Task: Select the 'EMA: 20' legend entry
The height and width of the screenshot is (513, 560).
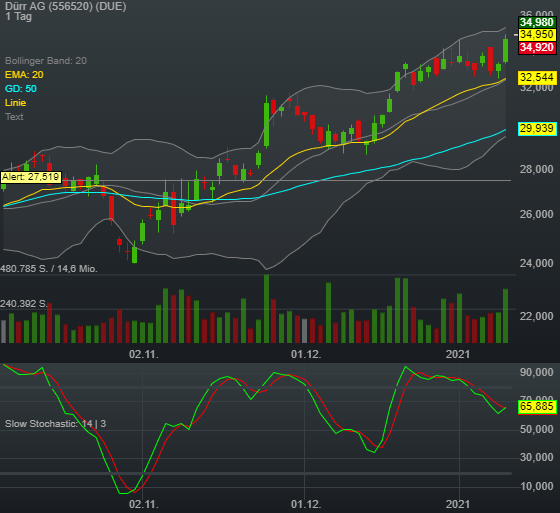Action: [x=24, y=75]
